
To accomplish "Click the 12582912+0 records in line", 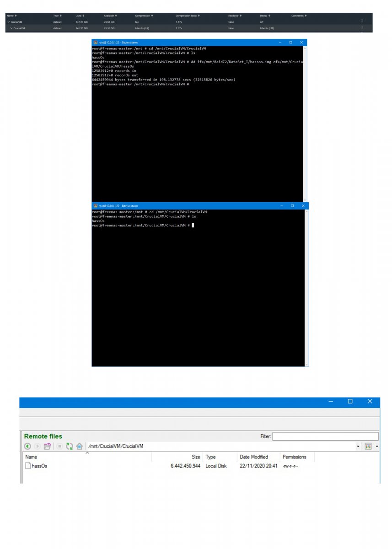I will 114,71.
